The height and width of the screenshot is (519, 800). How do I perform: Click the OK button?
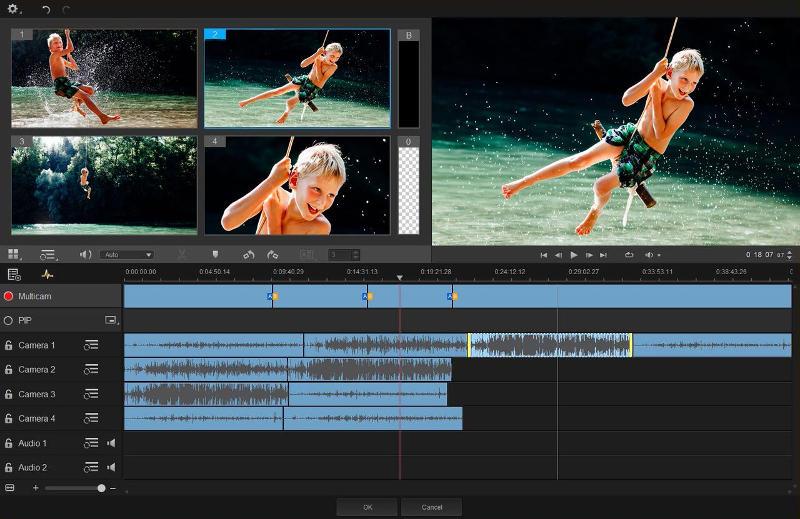pos(367,507)
